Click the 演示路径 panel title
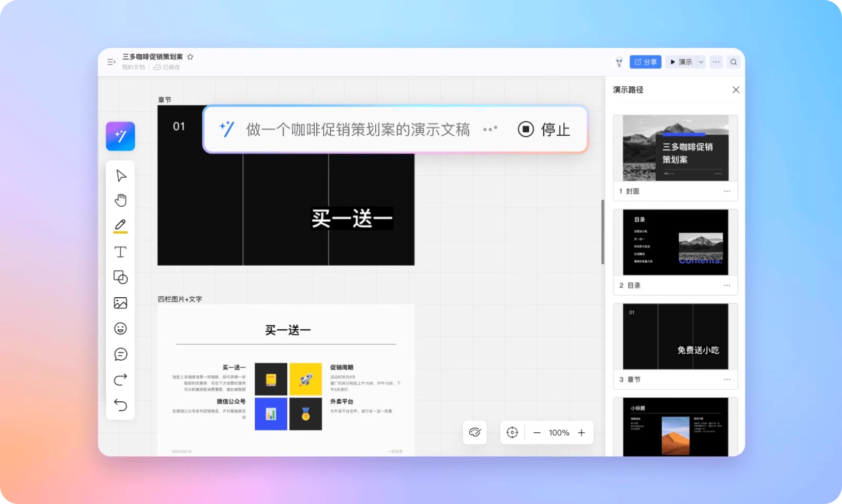This screenshot has width=842, height=504. click(x=628, y=90)
